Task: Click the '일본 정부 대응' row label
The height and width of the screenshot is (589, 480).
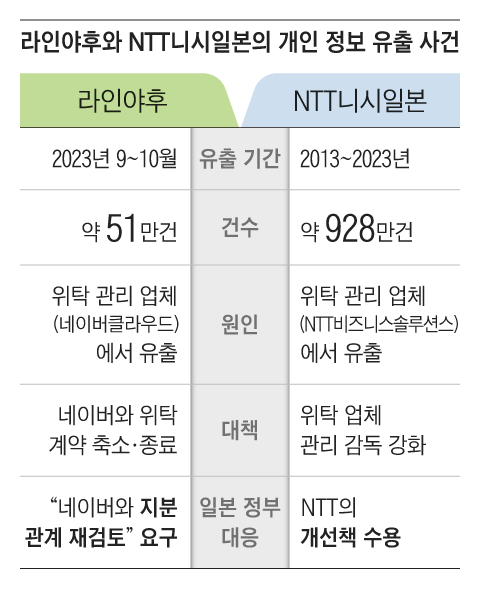Action: [240, 522]
